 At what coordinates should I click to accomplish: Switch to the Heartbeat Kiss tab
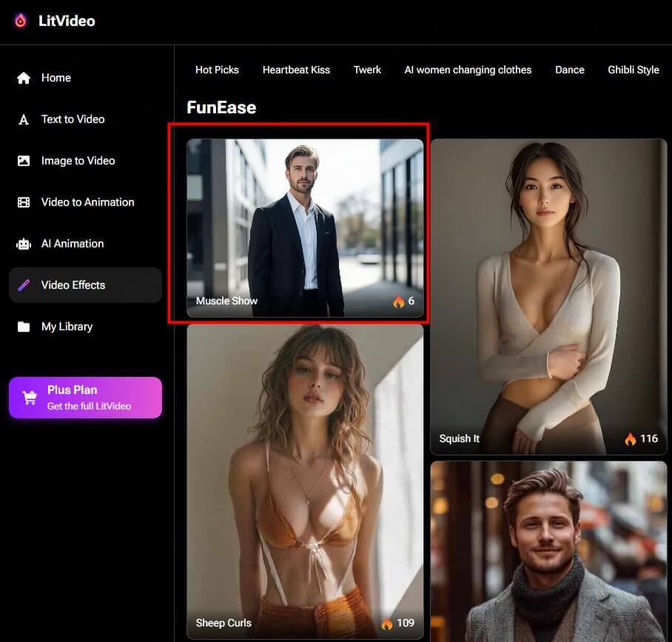(x=296, y=70)
